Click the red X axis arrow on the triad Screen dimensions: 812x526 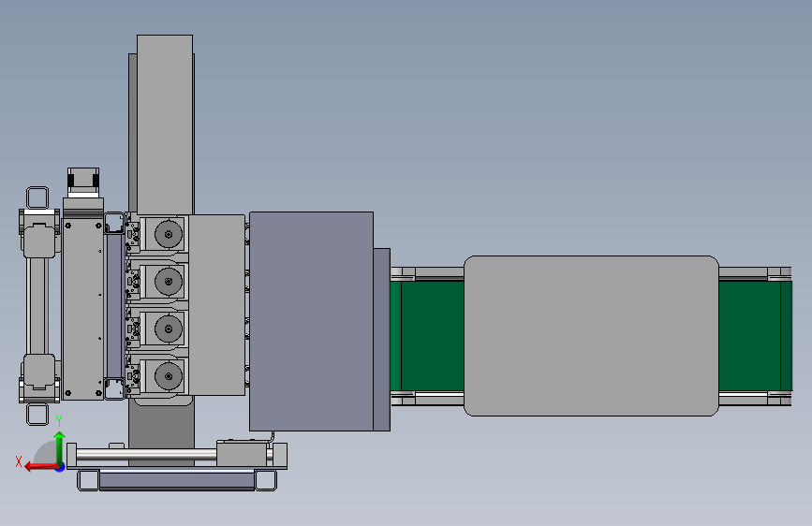(x=40, y=467)
